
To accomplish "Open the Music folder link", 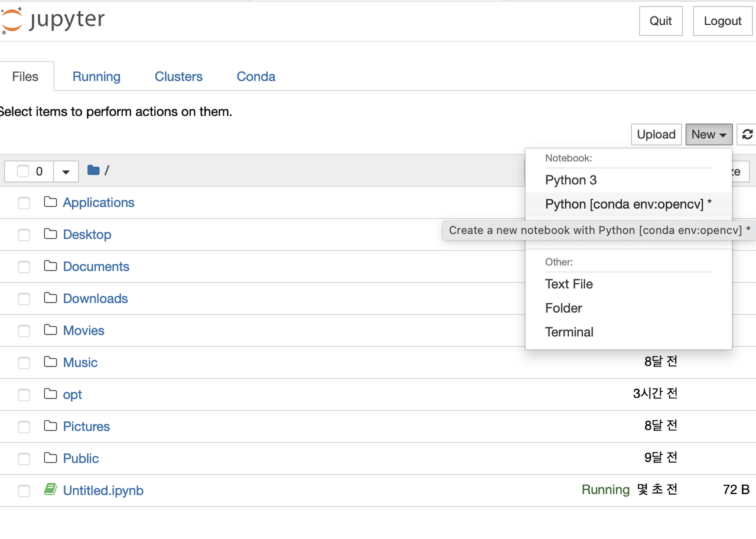I will 80,362.
